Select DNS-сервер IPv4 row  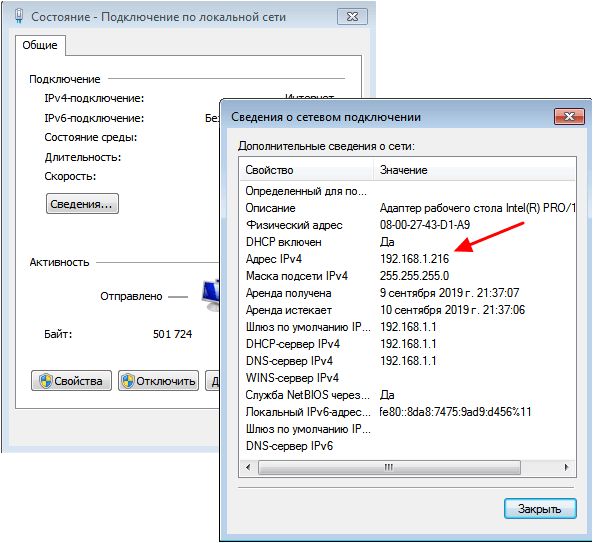[x=407, y=361]
